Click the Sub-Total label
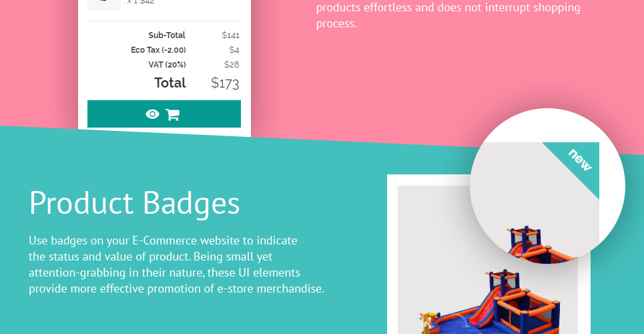Image resolution: width=644 pixels, height=334 pixels. [x=167, y=35]
